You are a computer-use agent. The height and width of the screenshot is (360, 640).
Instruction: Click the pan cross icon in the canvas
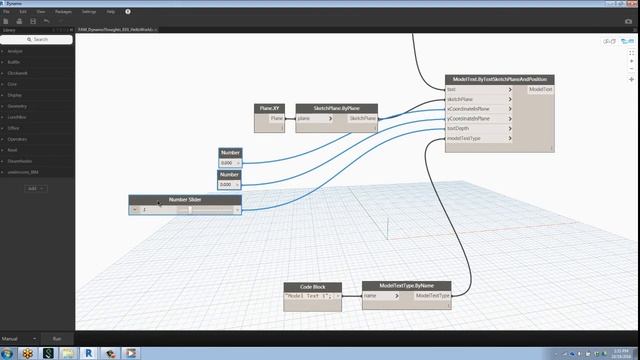click(x=631, y=79)
